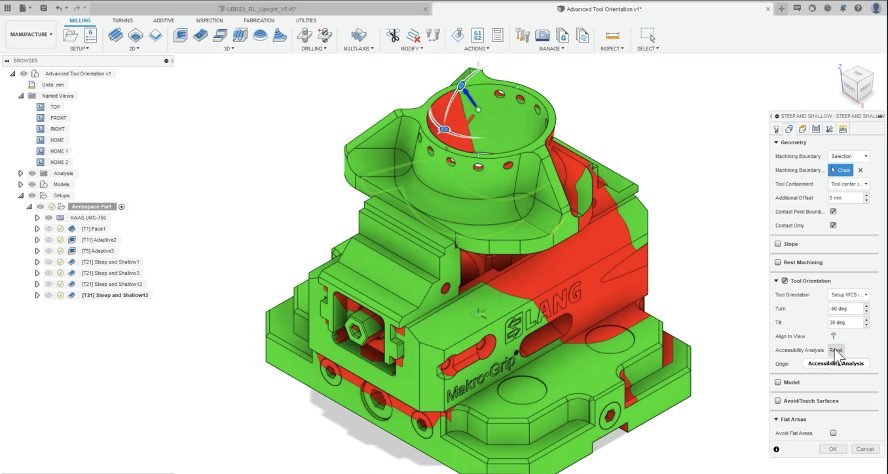888x474 pixels.
Task: Select the 3D Scallop tool
Action: pyautogui.click(x=260, y=35)
